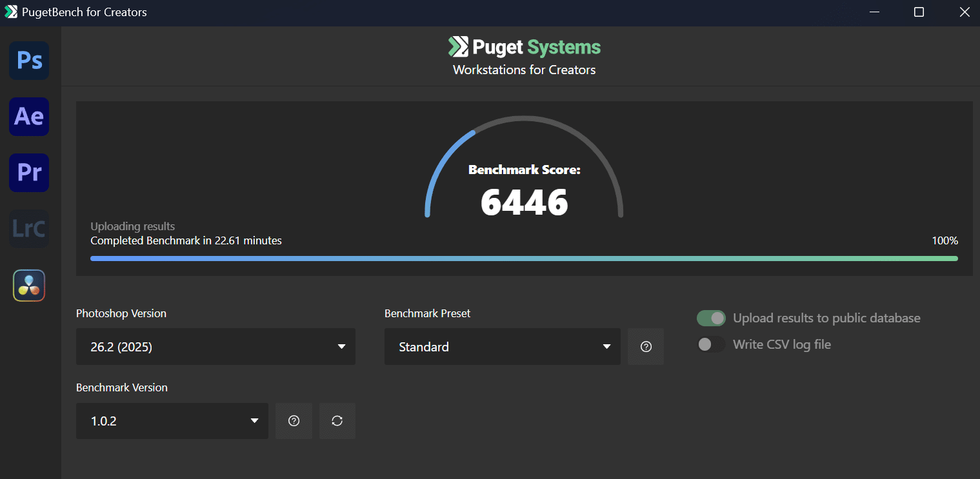The width and height of the screenshot is (980, 479).
Task: Click the 'Photoshop Version' label
Action: [121, 313]
